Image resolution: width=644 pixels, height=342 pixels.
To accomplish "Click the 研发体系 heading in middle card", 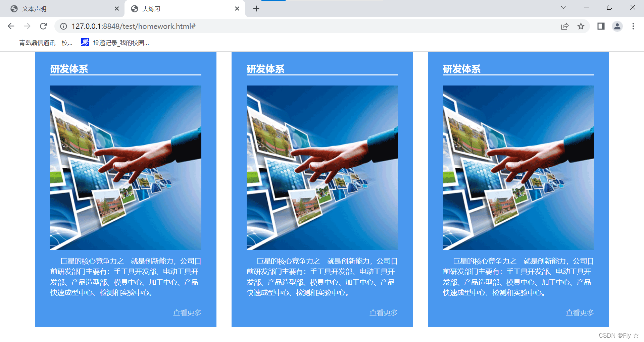I will tap(265, 69).
